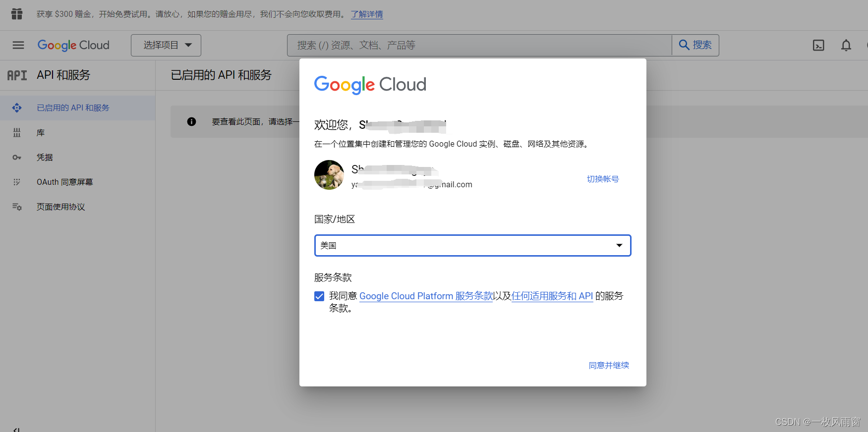
Task: Click the 了解详情 link in the banner
Action: 367,14
